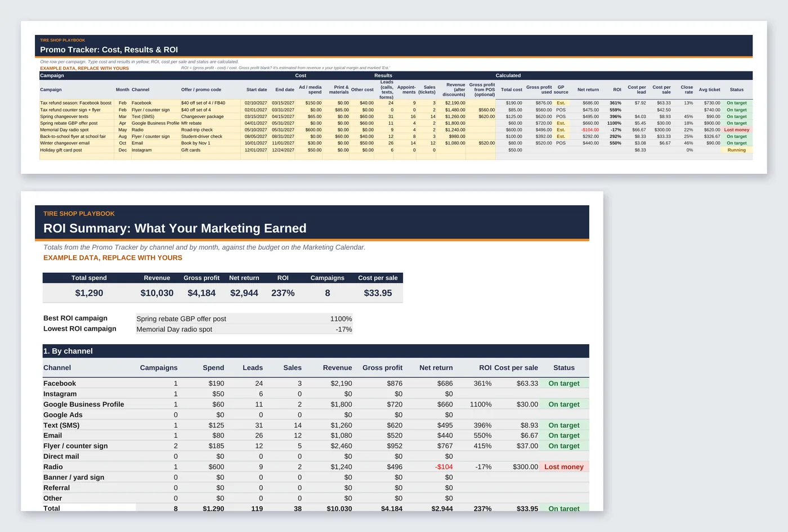Select the "Lowest ROI campaign" label
Image resolution: width=788 pixels, height=532 pixels.
point(80,329)
